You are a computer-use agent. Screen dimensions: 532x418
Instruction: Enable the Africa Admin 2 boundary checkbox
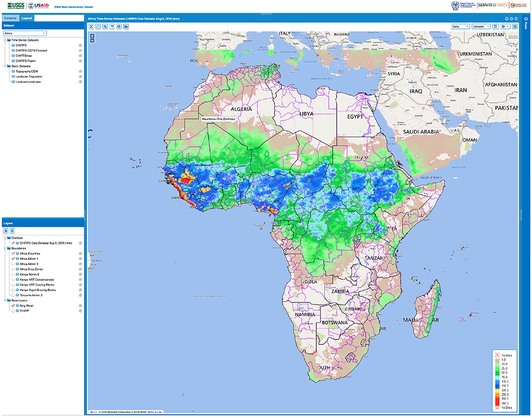click(x=14, y=264)
